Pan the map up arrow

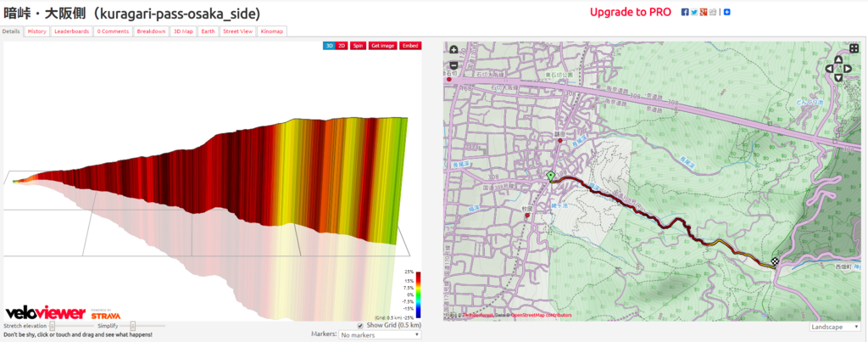coord(838,59)
